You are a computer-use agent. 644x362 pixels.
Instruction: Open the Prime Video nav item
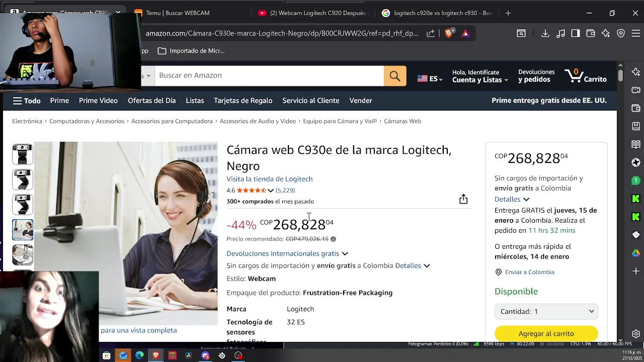click(x=98, y=101)
